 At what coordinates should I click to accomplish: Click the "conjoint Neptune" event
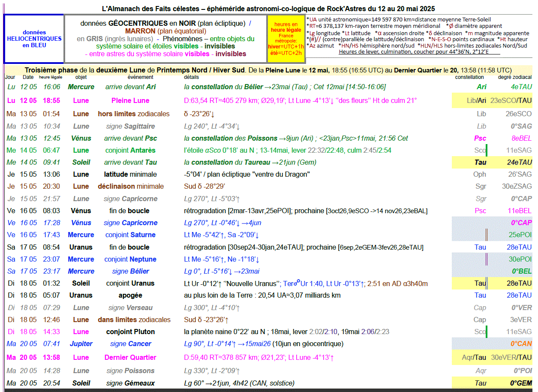pos(130,259)
